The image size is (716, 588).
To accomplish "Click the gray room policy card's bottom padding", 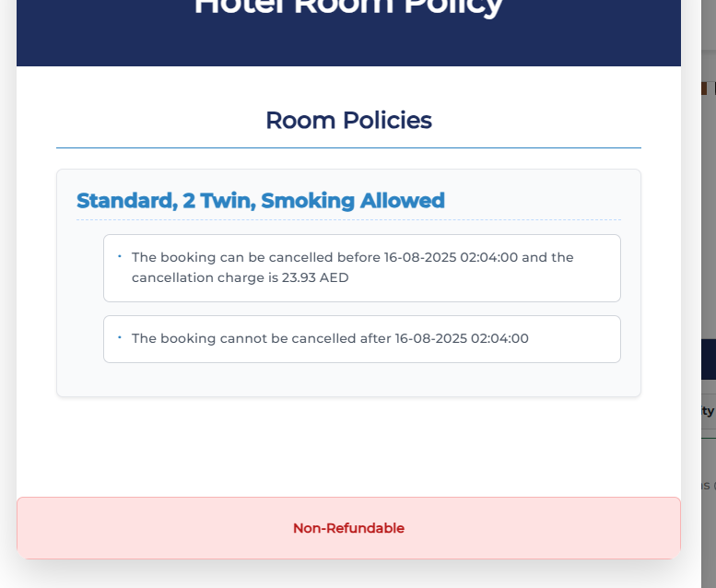I will [348, 381].
